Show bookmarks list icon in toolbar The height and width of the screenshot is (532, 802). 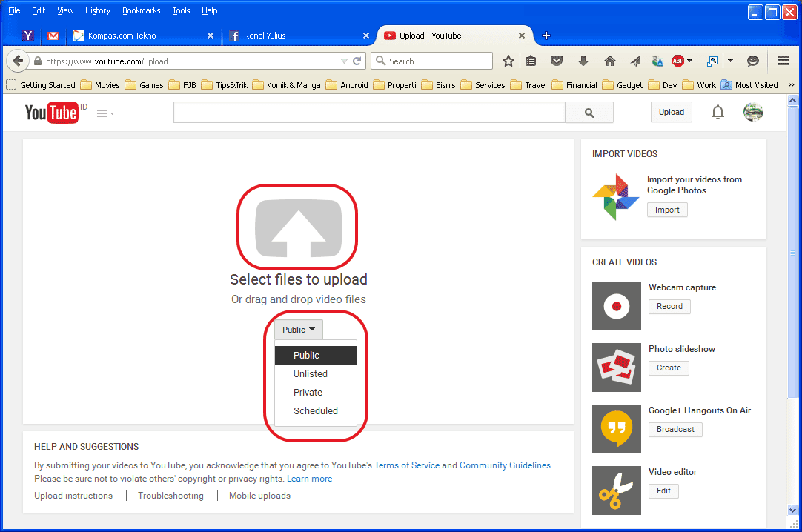point(531,61)
